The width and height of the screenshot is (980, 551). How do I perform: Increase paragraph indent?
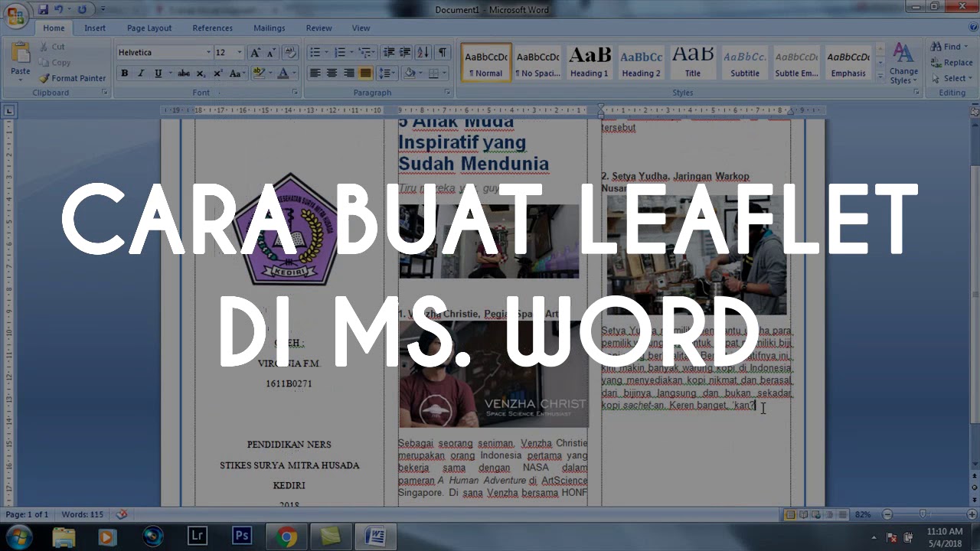pos(406,53)
